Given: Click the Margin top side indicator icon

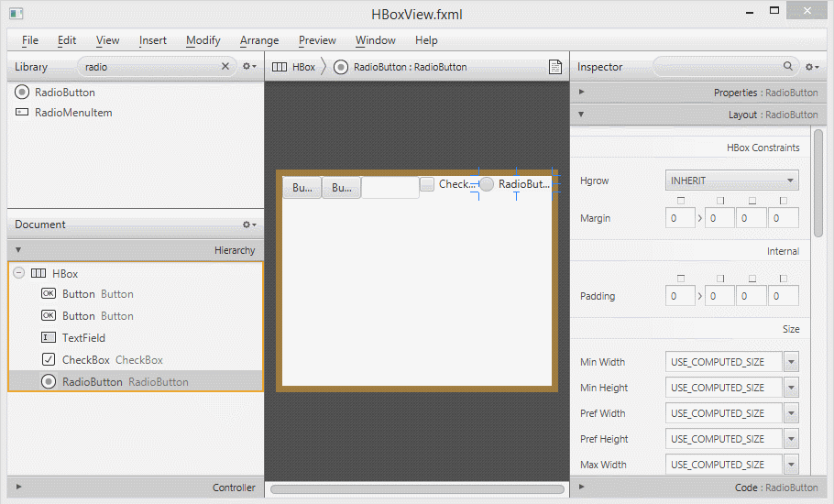Looking at the screenshot, I should [x=681, y=201].
